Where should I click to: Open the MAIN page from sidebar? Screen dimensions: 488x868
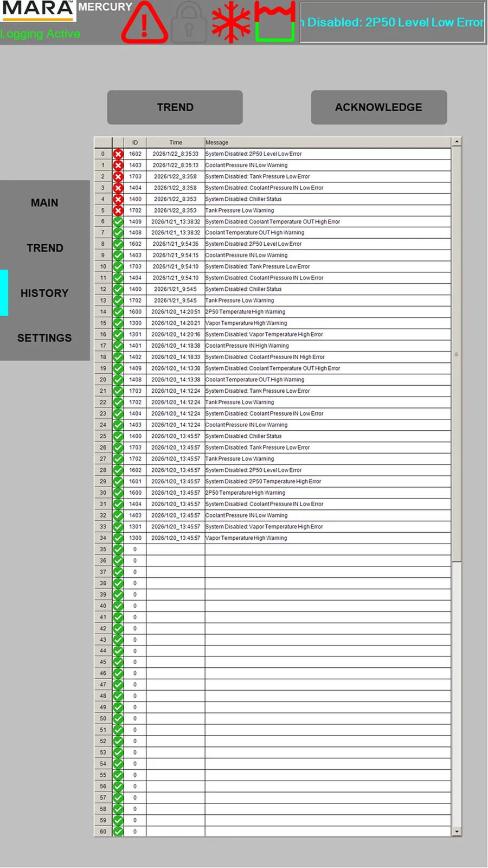pyautogui.click(x=44, y=203)
